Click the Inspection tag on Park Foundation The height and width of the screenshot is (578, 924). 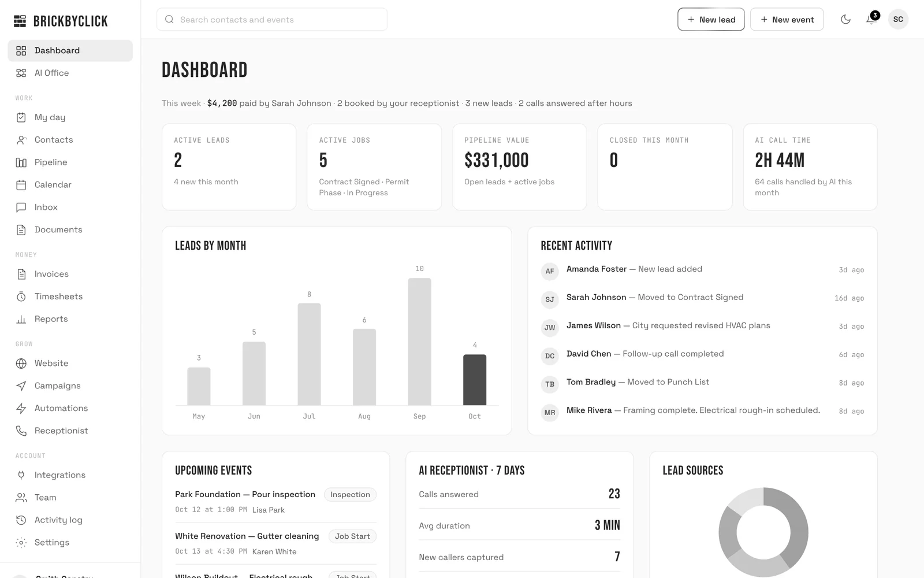click(350, 495)
